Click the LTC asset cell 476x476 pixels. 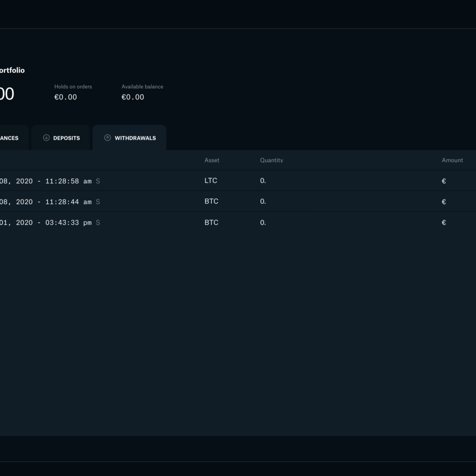tap(211, 181)
